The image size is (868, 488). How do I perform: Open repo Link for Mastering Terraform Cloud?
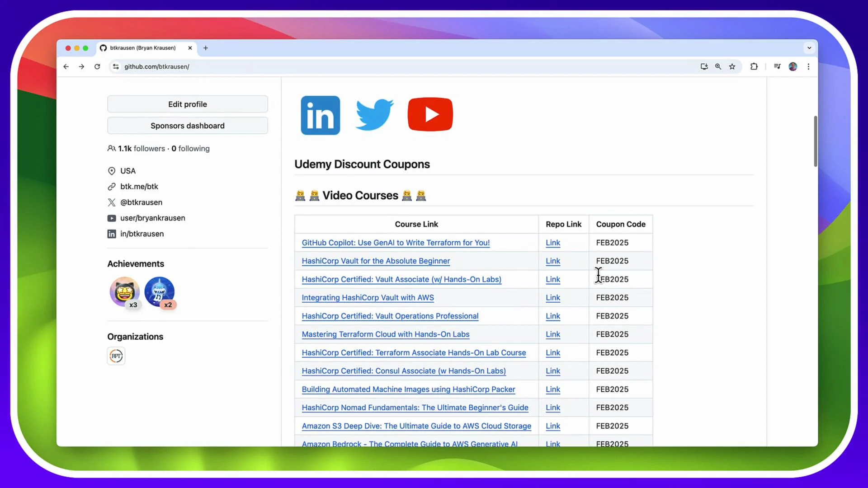coord(553,334)
